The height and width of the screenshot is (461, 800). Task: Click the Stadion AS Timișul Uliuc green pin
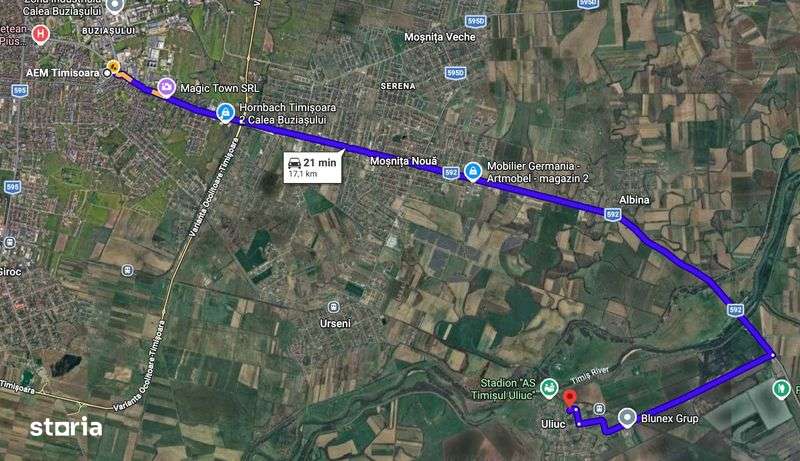click(x=548, y=389)
